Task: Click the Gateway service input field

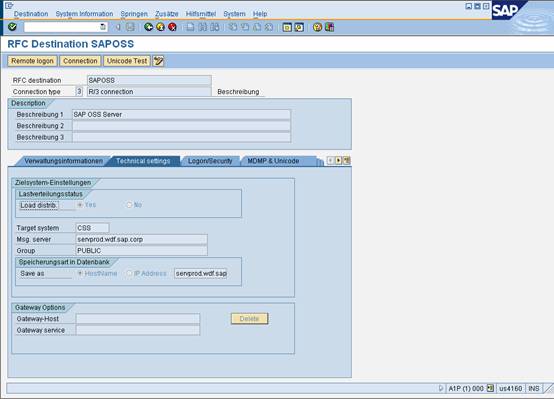Action: [x=138, y=330]
